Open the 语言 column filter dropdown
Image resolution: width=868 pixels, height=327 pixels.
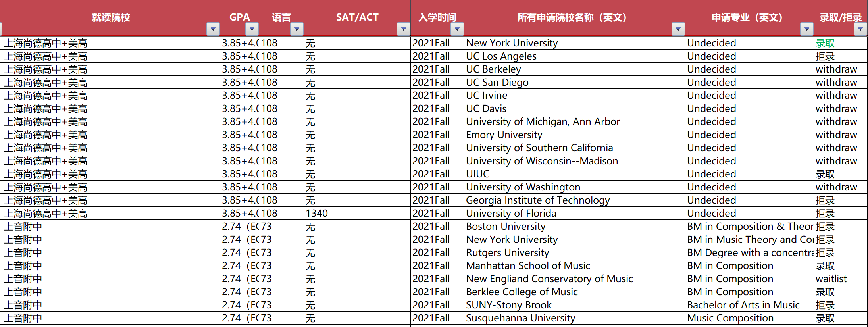pos(297,29)
